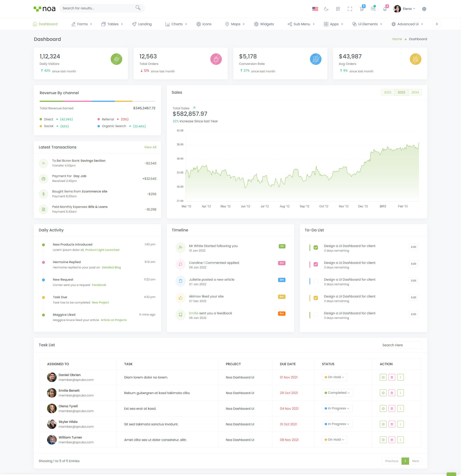
Task: Enter fullscreen mode icon
Action: 350,9
